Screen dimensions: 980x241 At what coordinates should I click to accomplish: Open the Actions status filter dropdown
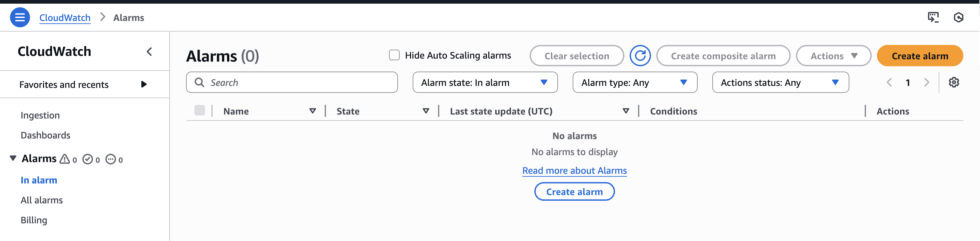[780, 83]
